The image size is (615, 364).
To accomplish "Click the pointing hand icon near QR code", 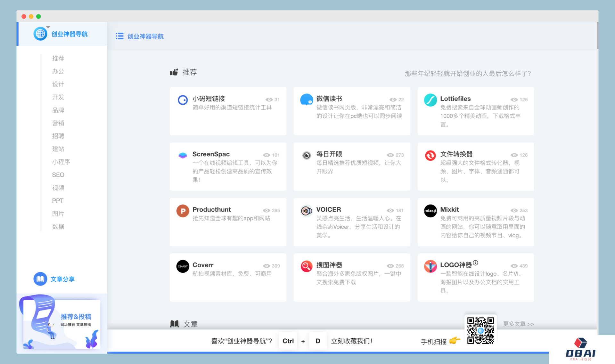I will coord(455,340).
